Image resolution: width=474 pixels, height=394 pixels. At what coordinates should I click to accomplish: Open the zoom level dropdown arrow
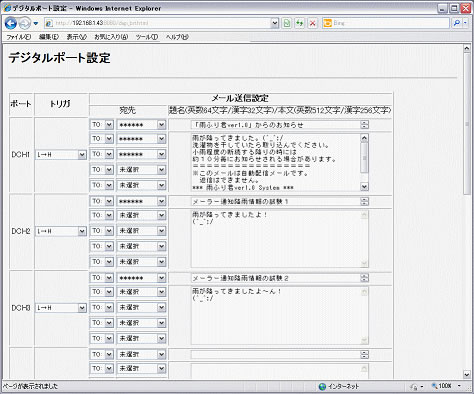(459, 386)
